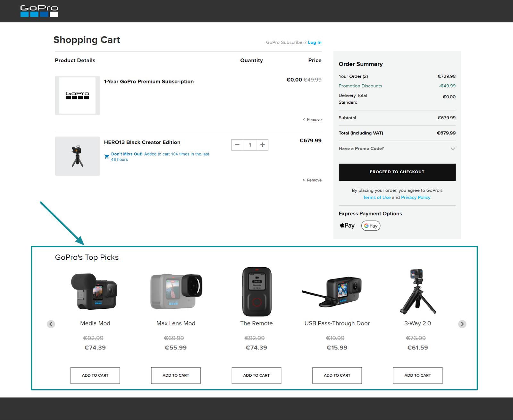
Task: Click the Promotion Discounts label
Action: [360, 86]
